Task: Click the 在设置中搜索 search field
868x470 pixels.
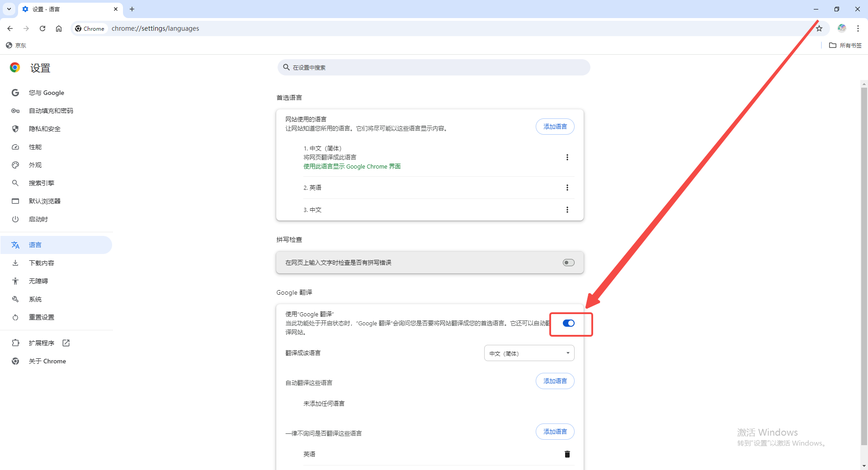Action: [434, 67]
